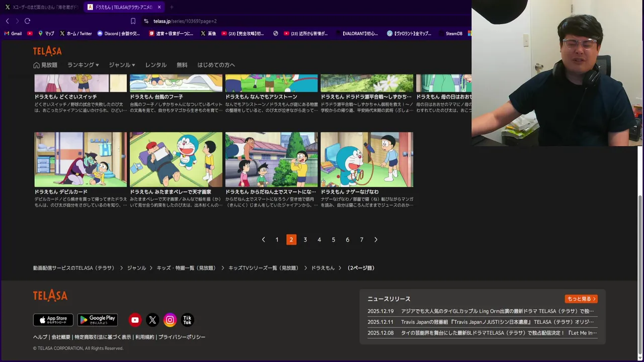Open the YouTube icon bookmark next to Gmail
Viewport: 644px width, 362px height.
pyautogui.click(x=30, y=34)
